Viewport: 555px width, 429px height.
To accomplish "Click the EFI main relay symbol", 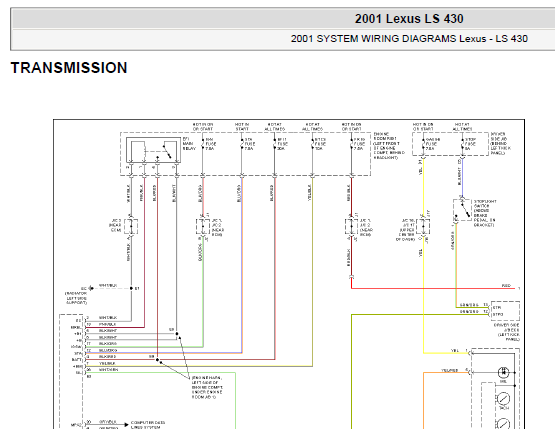I will click(x=154, y=150).
